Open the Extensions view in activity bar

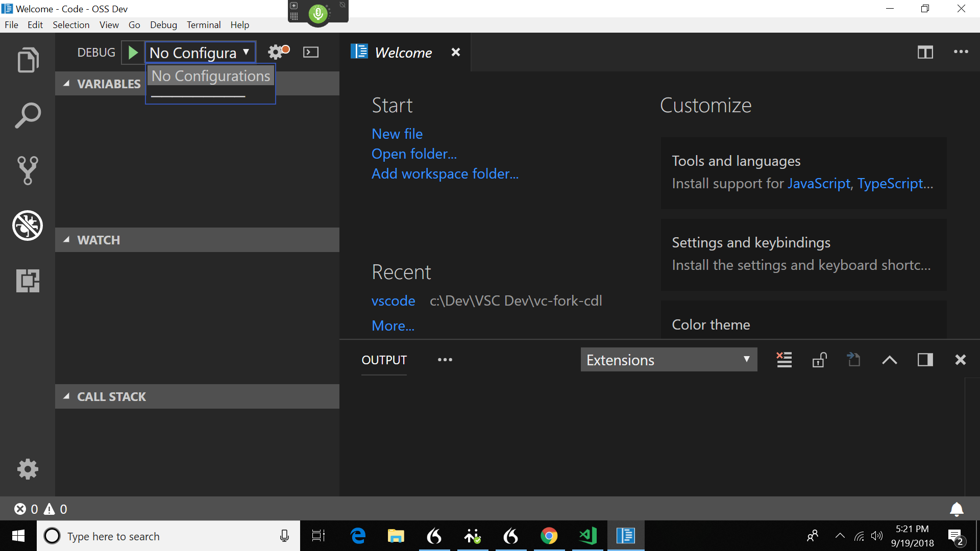[28, 281]
